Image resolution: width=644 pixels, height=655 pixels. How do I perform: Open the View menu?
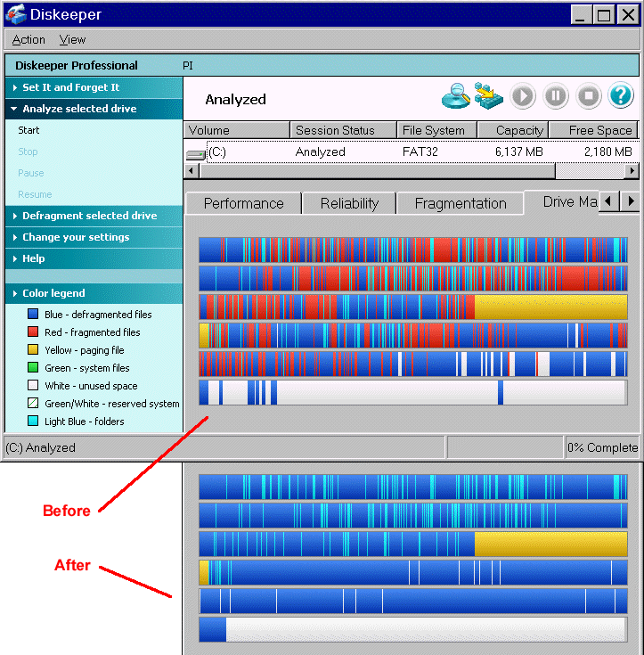pyautogui.click(x=72, y=40)
